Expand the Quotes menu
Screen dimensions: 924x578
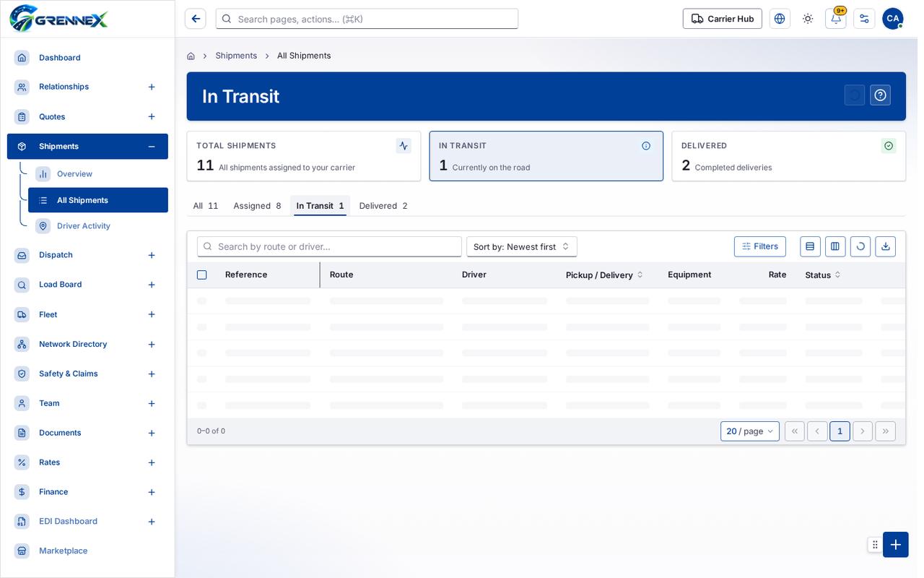[152, 117]
